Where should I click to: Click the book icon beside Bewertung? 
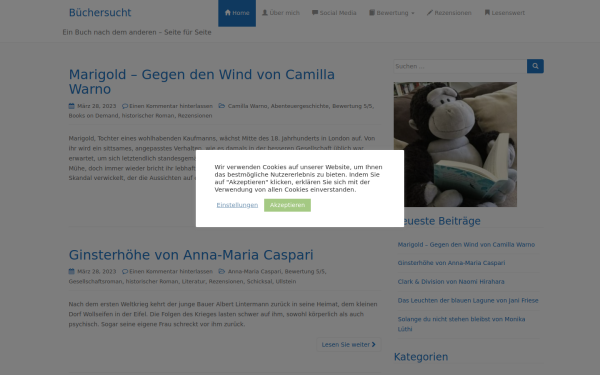click(372, 13)
